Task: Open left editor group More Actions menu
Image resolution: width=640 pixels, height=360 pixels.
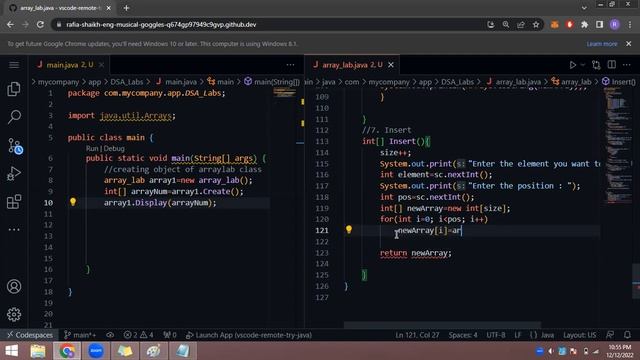Action: (290, 65)
